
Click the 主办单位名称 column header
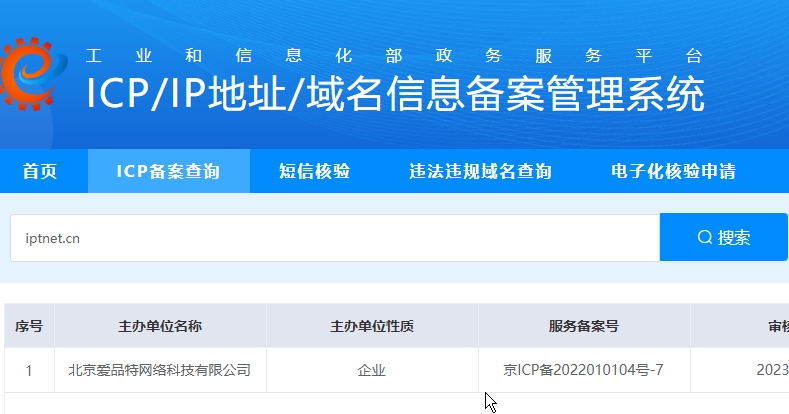coord(160,326)
